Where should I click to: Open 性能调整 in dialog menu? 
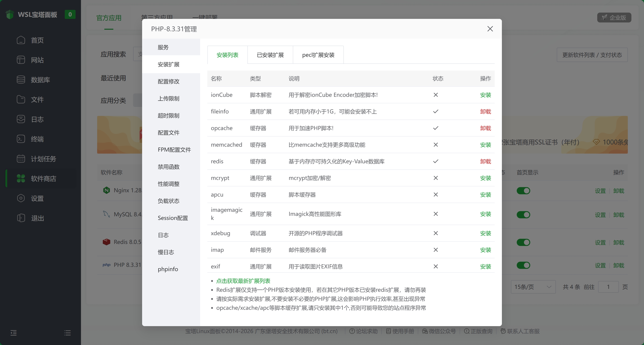[x=171, y=184]
